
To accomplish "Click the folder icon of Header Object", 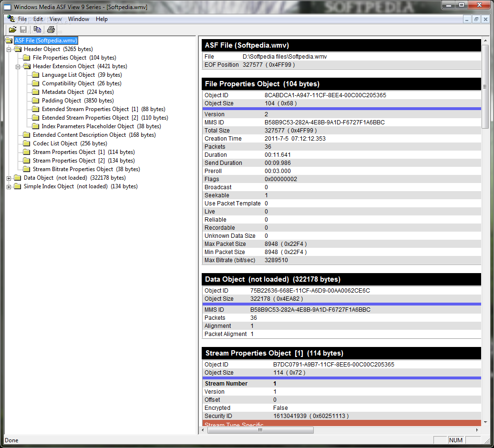I will coord(18,49).
